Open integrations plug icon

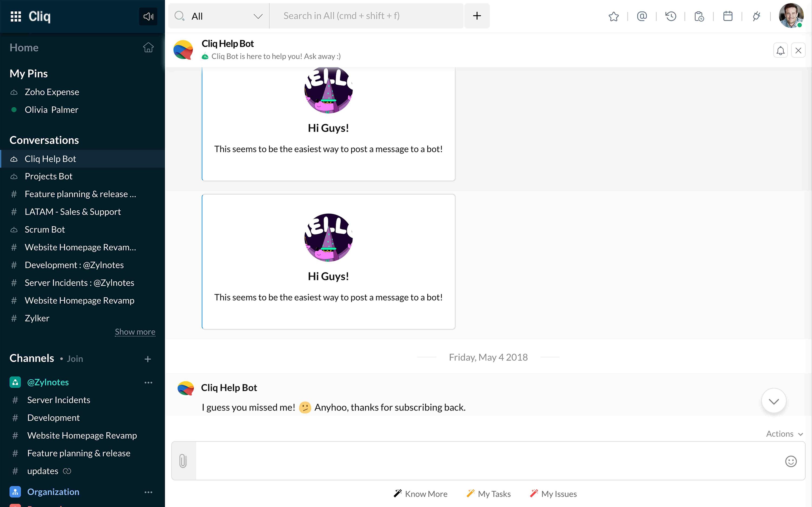click(x=756, y=16)
